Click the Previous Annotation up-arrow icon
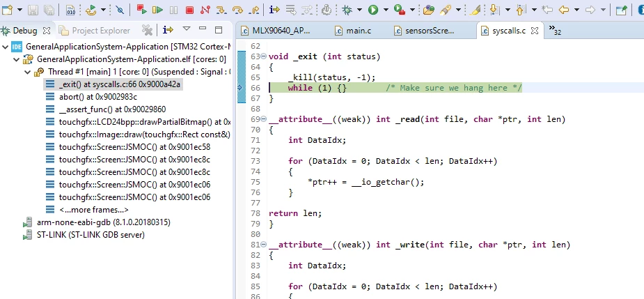The height and width of the screenshot is (299, 644). (521, 10)
